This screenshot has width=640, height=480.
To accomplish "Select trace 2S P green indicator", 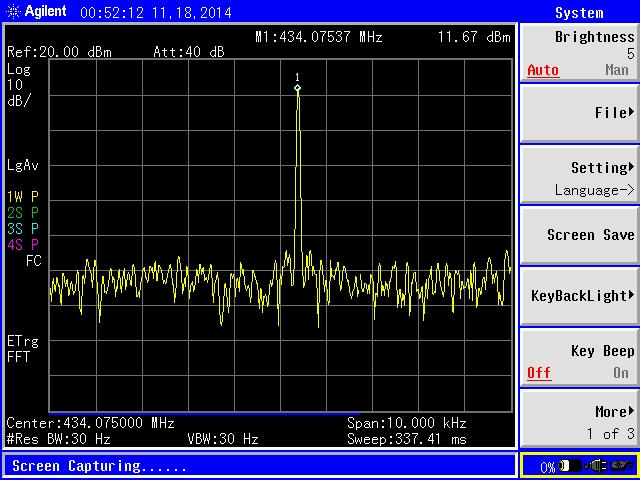I will [22, 212].
